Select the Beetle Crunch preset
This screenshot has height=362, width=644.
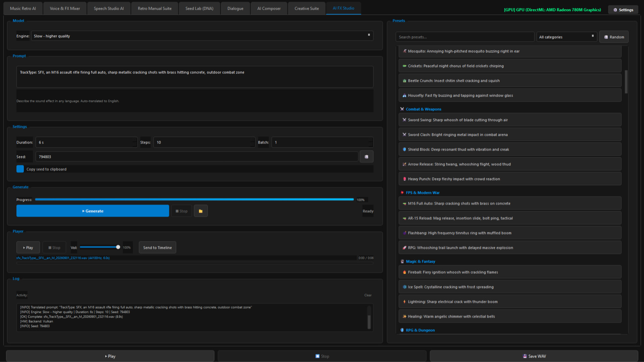click(510, 81)
